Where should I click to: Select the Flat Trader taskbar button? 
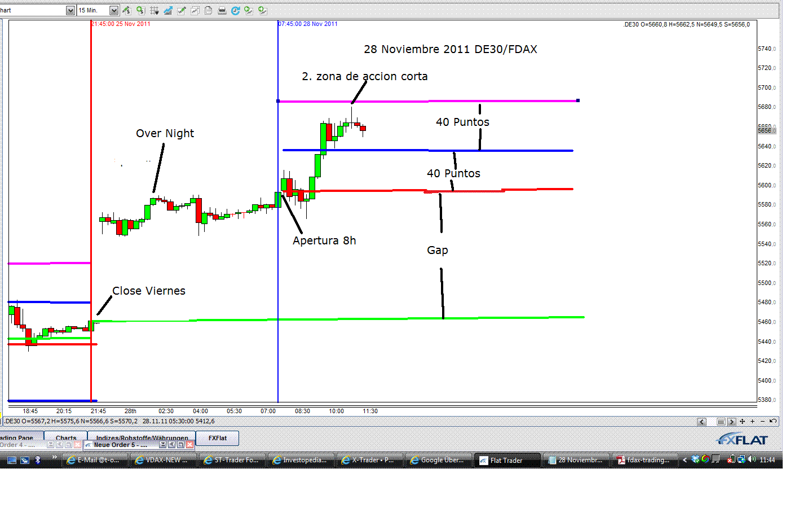(507, 460)
